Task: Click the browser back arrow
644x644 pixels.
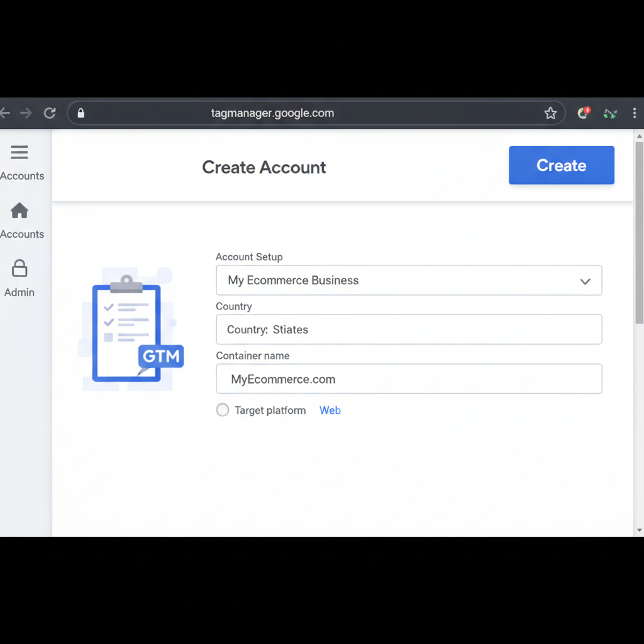Action: click(5, 113)
